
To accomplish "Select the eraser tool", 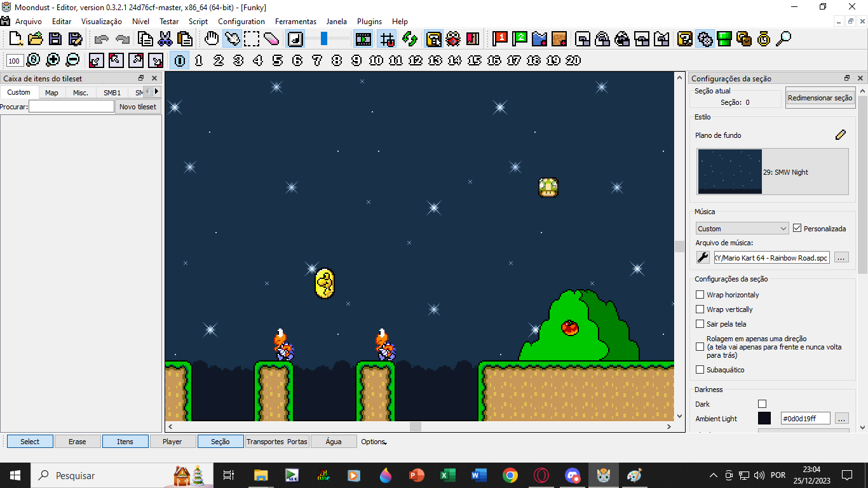I will click(x=271, y=39).
